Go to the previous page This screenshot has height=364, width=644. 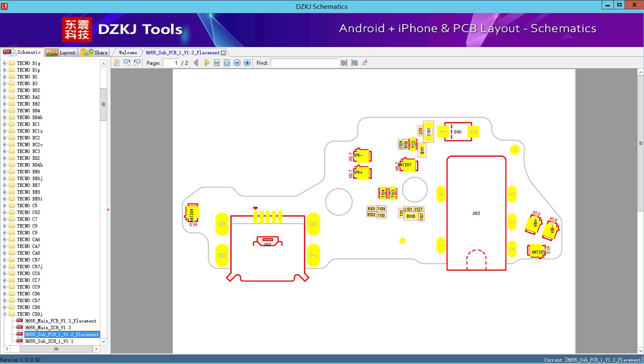point(196,63)
